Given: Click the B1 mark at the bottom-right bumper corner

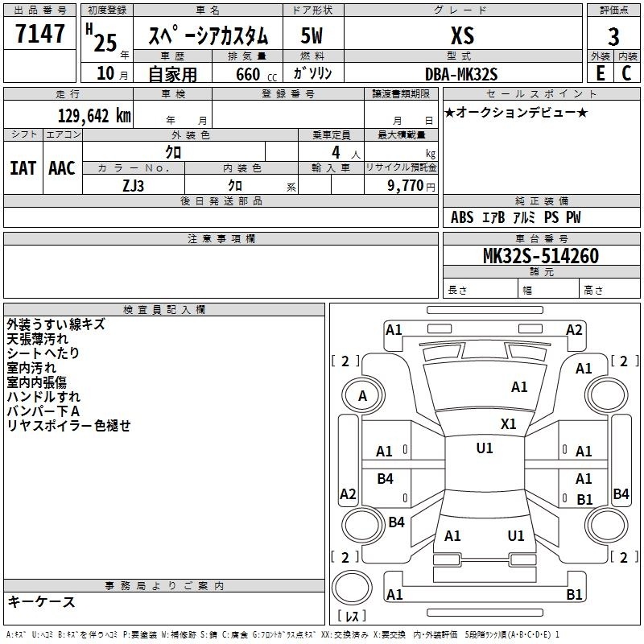Looking at the screenshot, I should (574, 595).
